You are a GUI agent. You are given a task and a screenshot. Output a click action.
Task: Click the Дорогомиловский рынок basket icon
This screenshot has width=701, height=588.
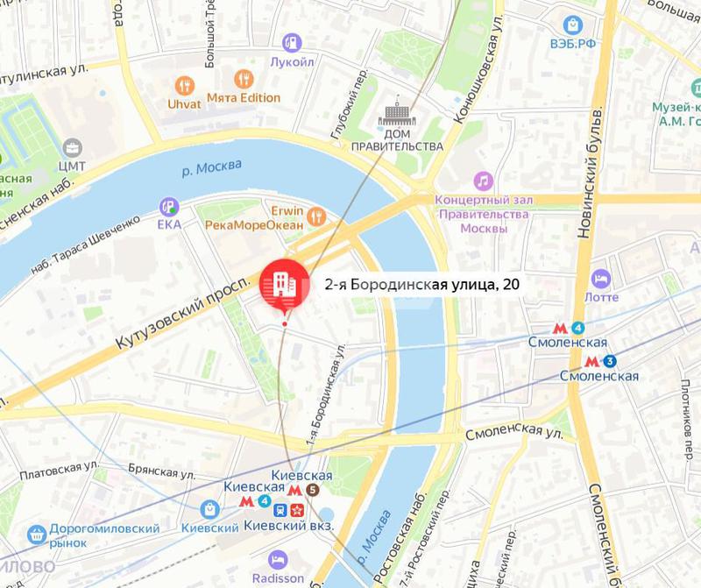tap(37, 535)
